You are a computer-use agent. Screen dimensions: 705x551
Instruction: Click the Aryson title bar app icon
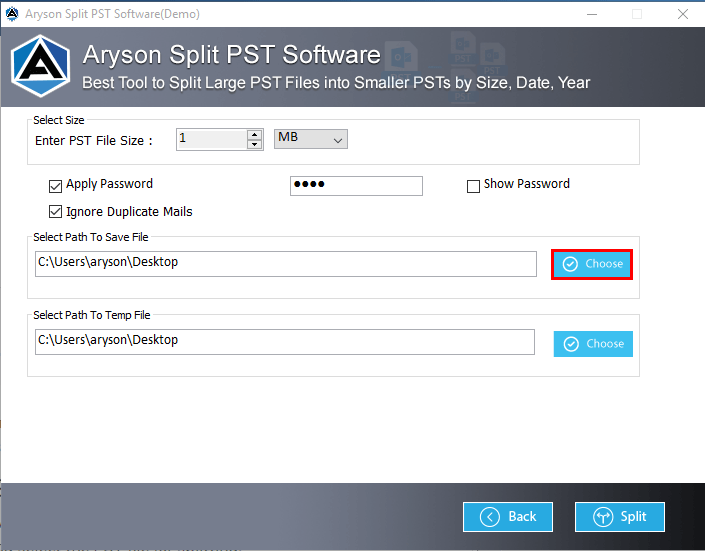(12, 14)
